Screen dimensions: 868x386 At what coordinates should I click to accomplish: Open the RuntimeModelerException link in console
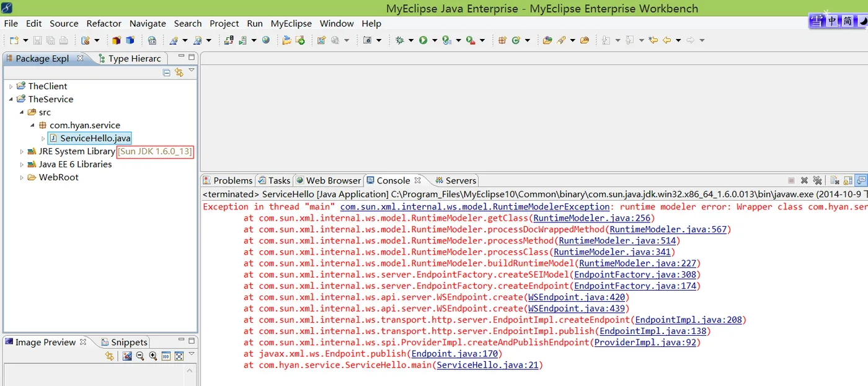point(475,207)
